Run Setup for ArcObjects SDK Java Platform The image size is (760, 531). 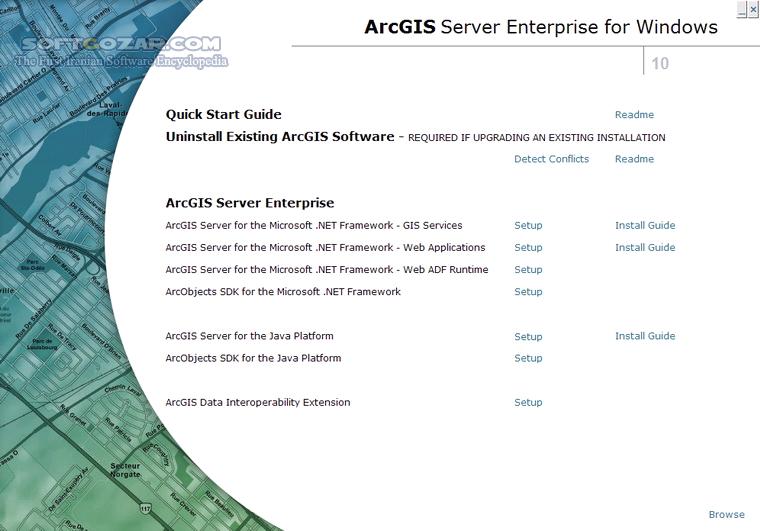pos(528,359)
